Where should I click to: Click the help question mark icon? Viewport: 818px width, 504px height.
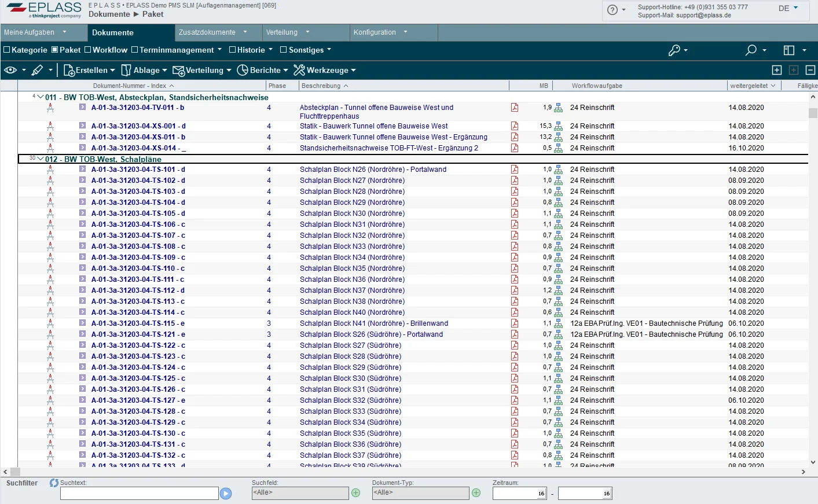pos(612,10)
